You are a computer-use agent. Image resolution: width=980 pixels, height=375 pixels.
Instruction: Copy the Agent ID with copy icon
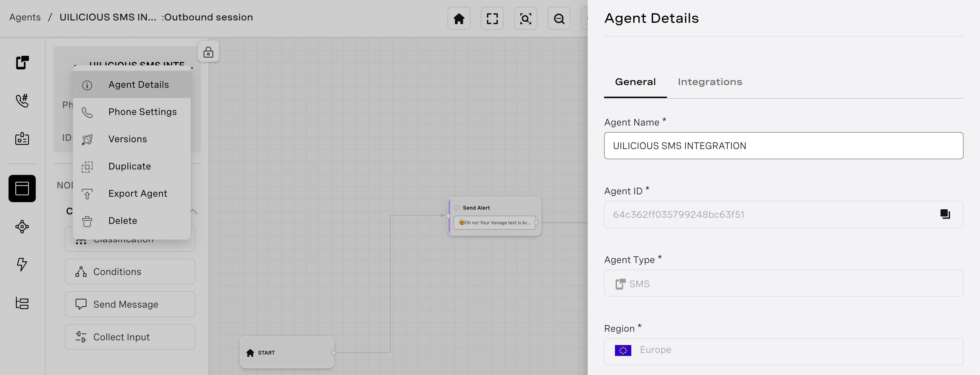[x=945, y=214]
